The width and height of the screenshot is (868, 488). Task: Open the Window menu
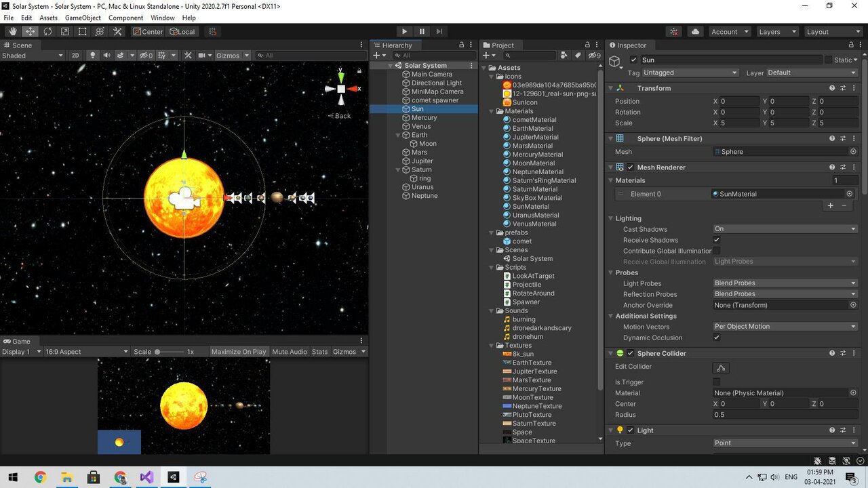163,18
